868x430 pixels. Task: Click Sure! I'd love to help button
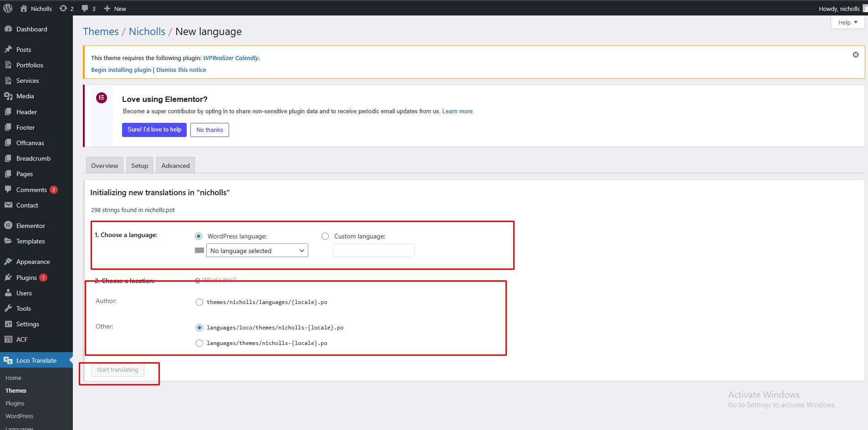[x=154, y=130]
